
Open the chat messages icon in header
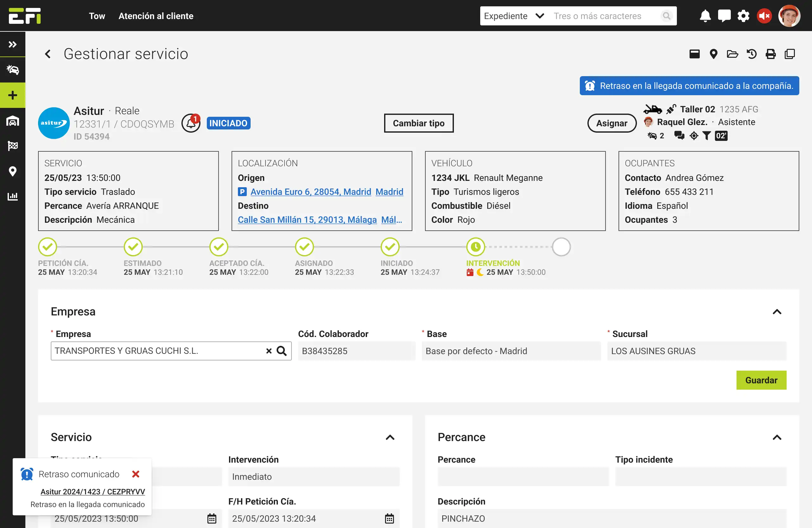[x=724, y=16]
